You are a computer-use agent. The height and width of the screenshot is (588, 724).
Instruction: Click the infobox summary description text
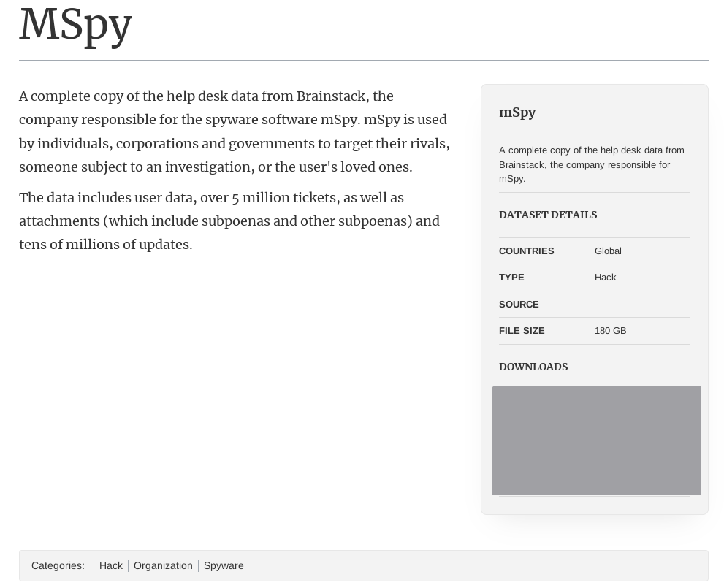[x=592, y=164]
